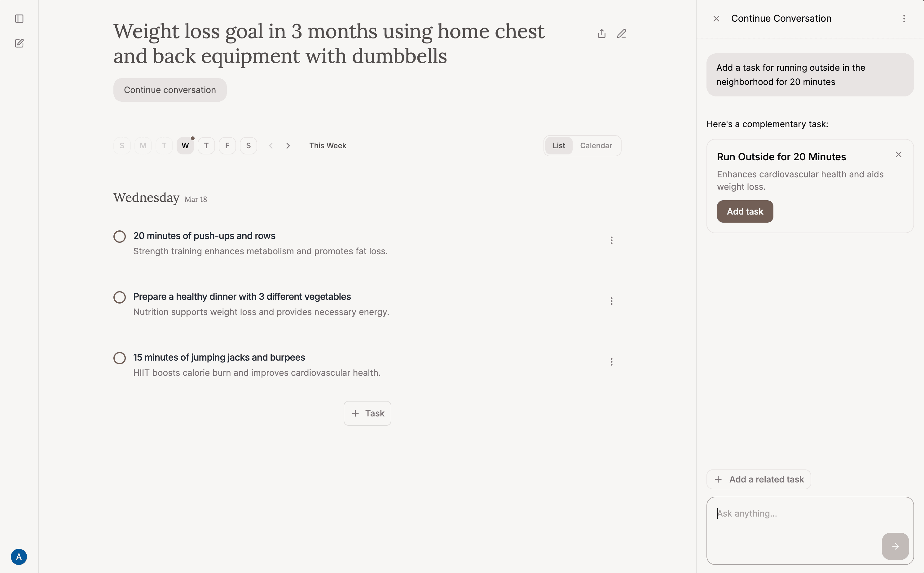Open the Continue Conversation panel options menu

click(904, 18)
